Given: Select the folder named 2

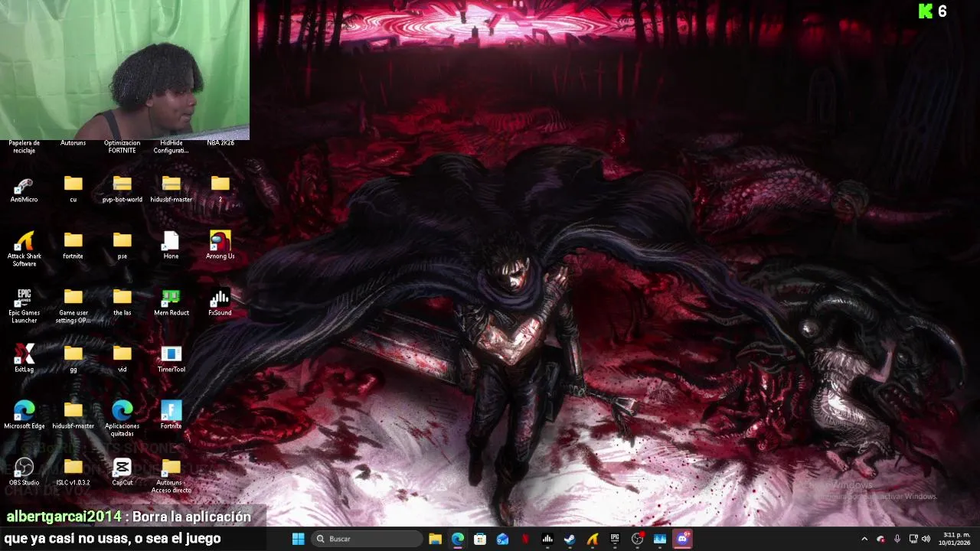Looking at the screenshot, I should coord(220,189).
